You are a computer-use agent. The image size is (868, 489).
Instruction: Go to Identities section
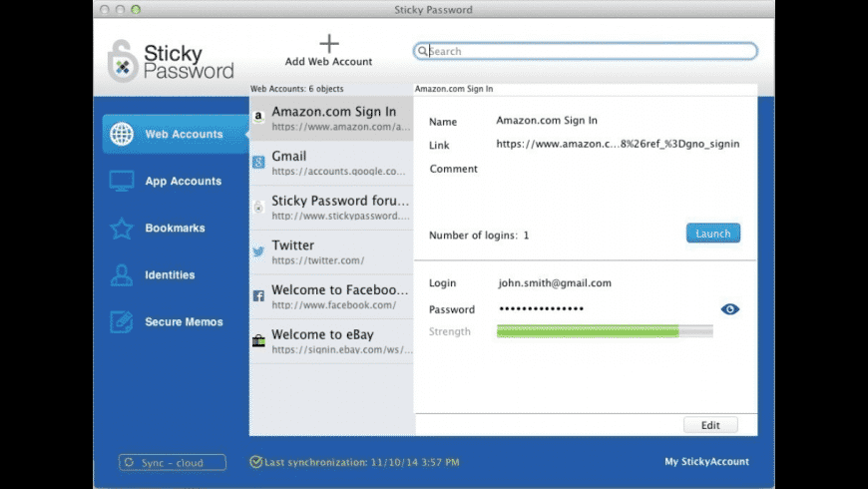[176, 274]
